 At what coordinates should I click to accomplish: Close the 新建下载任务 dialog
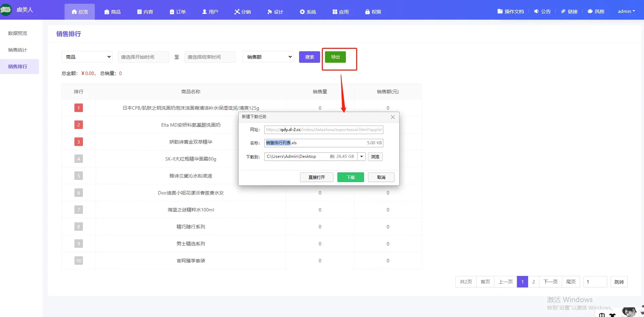393,117
